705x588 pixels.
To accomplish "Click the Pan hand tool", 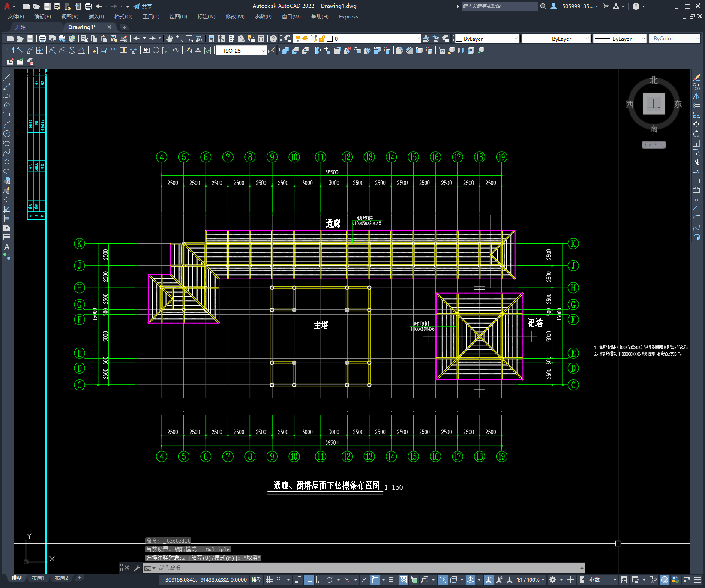I will pos(170,39).
